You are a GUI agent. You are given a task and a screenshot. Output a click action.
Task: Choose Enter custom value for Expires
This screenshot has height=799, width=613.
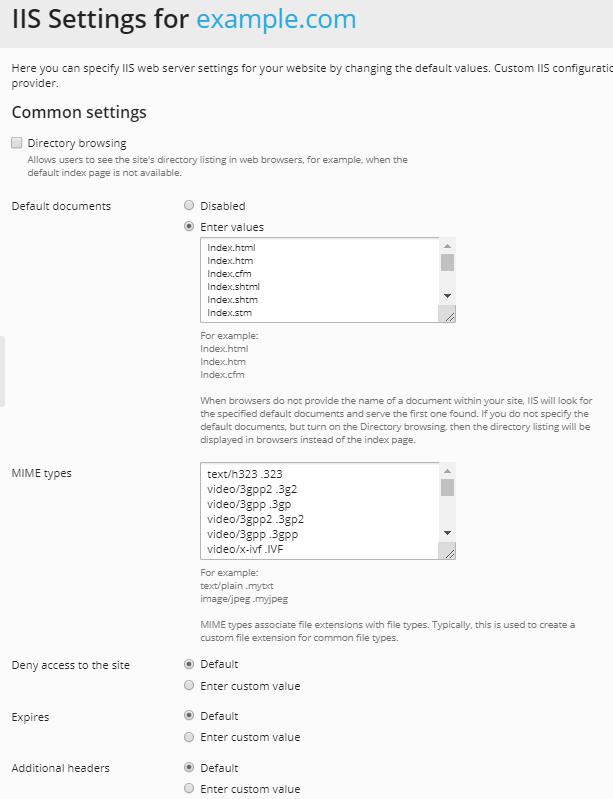pos(189,737)
